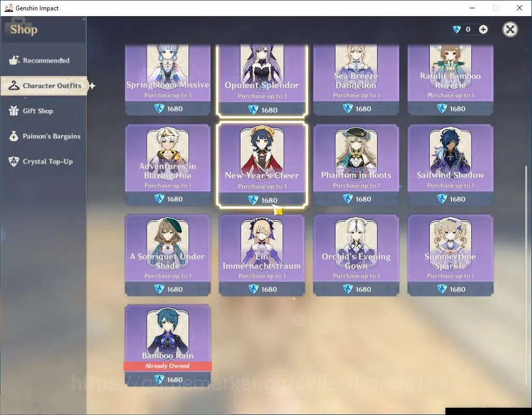Minimize the Genshin Impact window
532x415 pixels.
(472, 8)
